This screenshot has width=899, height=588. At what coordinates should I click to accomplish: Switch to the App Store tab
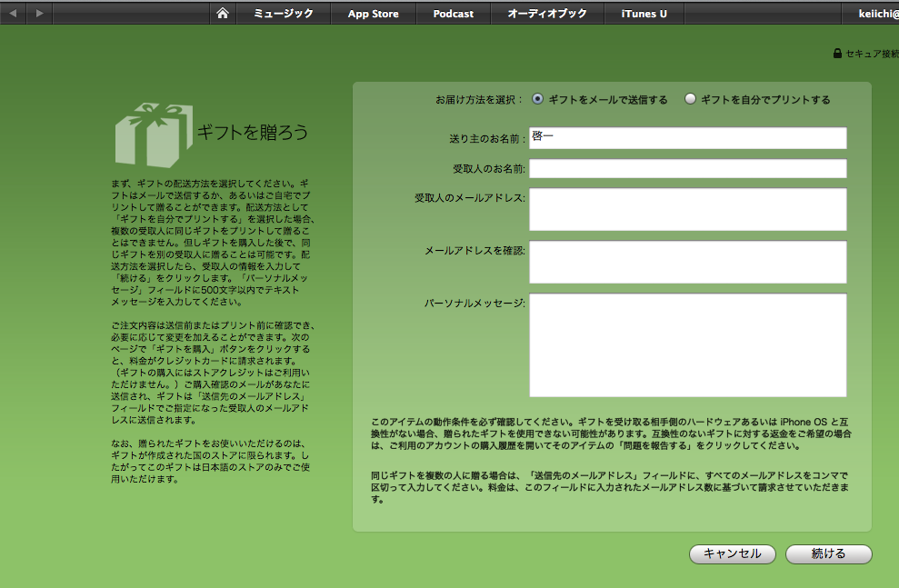click(x=375, y=14)
